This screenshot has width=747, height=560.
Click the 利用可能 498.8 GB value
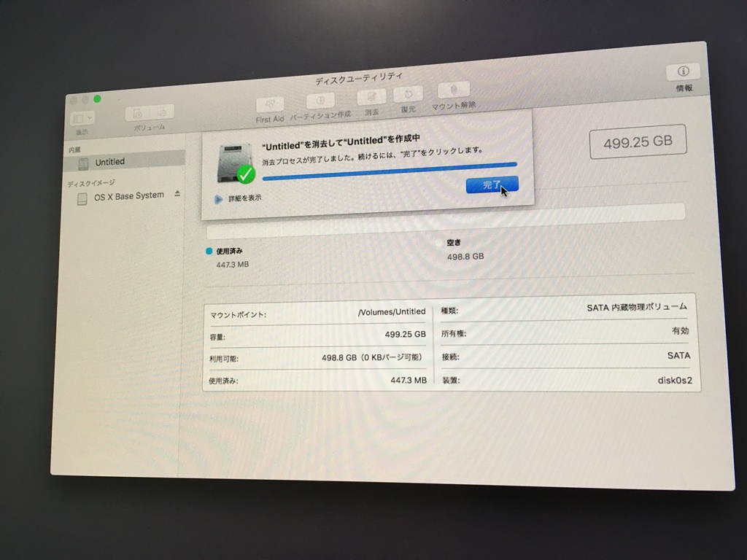point(373,357)
